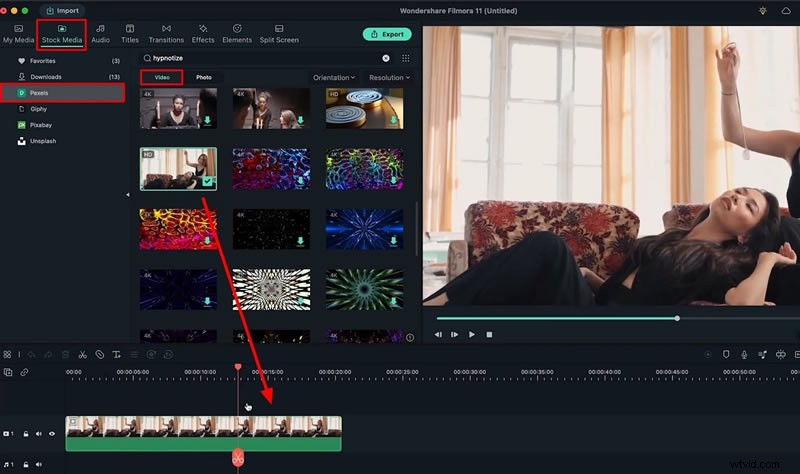
Task: Open the Titles tab
Action: [130, 34]
